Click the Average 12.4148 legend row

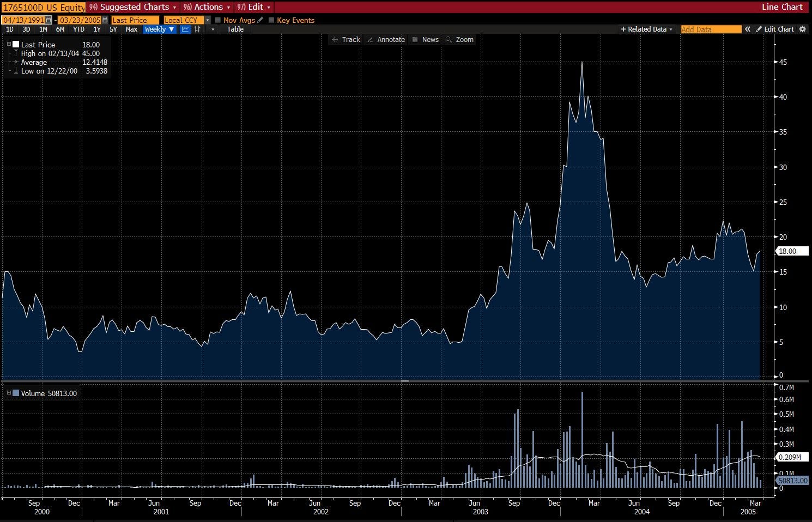60,62
